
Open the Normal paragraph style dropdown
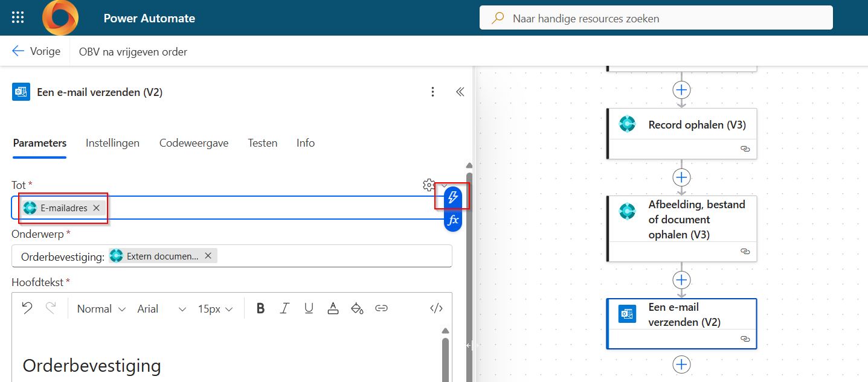pyautogui.click(x=101, y=308)
